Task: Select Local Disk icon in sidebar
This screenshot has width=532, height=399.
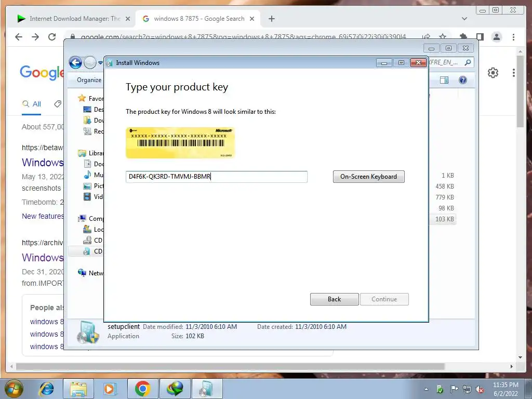Action: pos(87,229)
